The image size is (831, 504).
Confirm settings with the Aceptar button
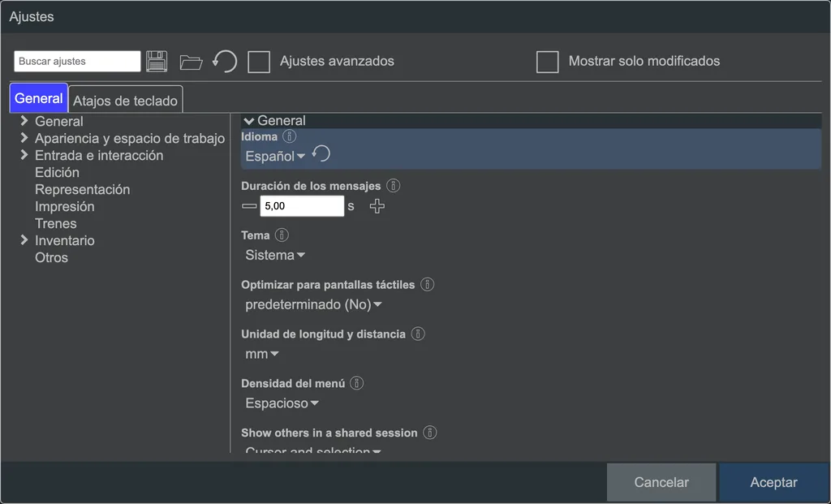[773, 482]
